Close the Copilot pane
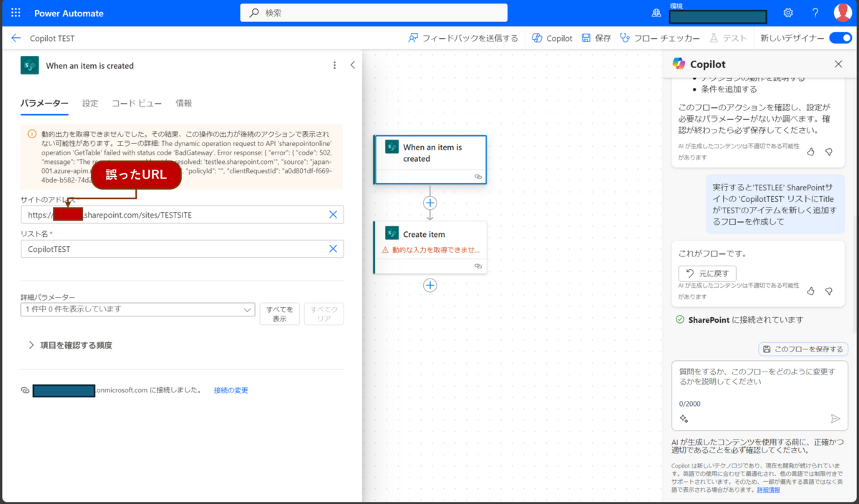Screen dimensions: 859x504 pos(838,64)
